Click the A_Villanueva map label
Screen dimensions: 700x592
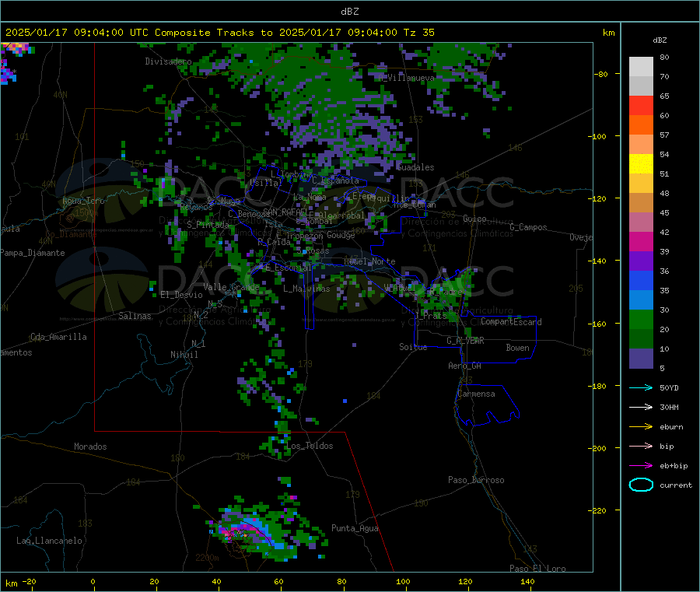(406, 78)
